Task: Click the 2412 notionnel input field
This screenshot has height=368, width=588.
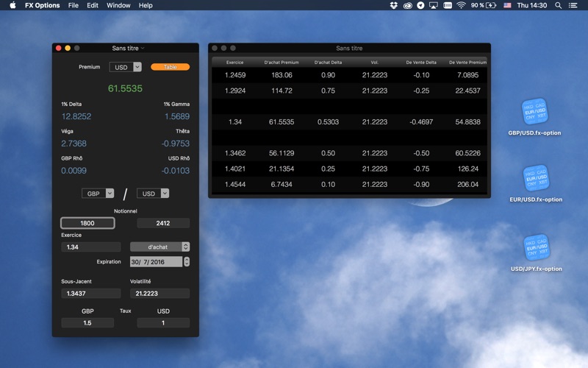Action: 163,223
